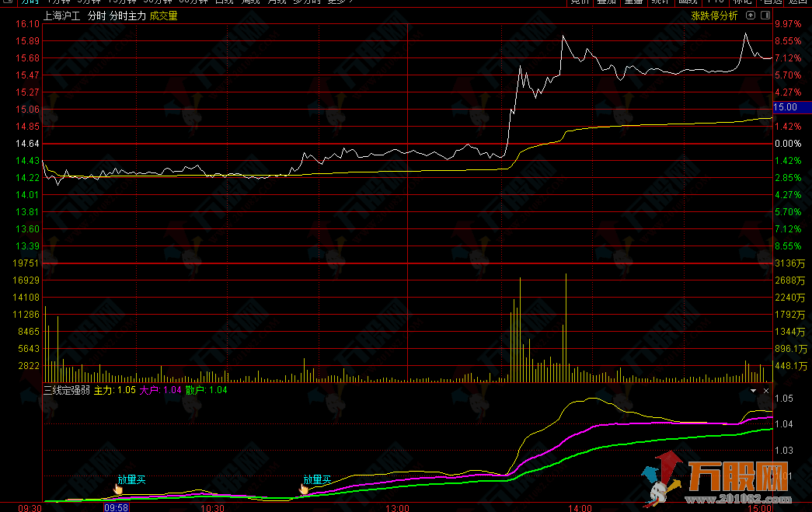Click the first 放量买 signal text

coord(131,480)
